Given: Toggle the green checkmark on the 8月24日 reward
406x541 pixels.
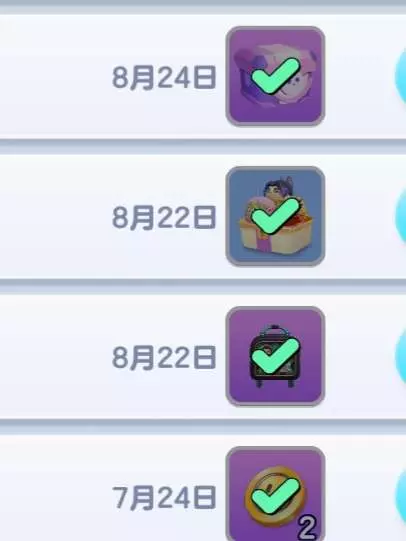Looking at the screenshot, I should (275, 76).
